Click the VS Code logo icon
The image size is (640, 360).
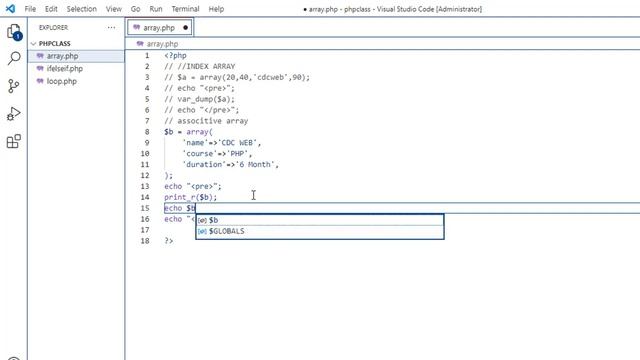11,9
